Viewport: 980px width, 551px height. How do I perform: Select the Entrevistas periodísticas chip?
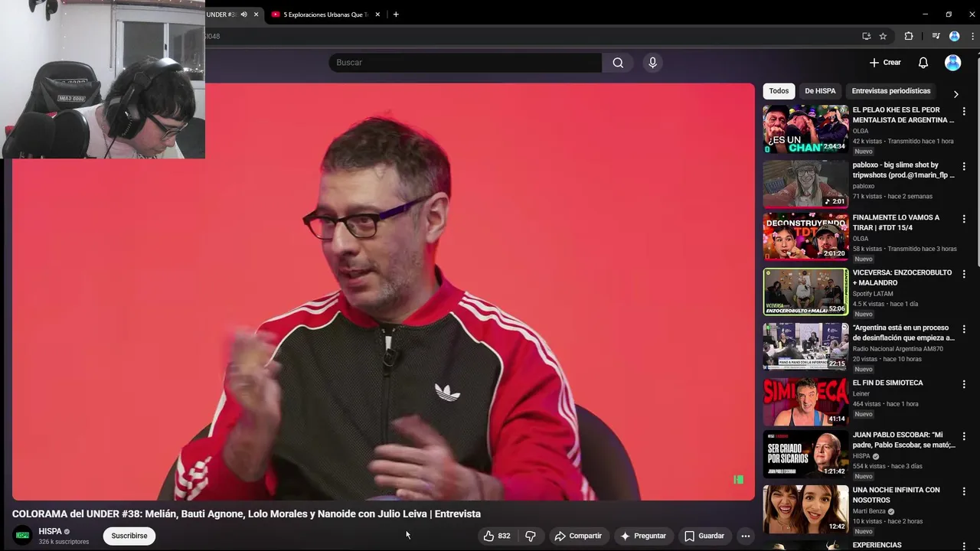point(891,91)
